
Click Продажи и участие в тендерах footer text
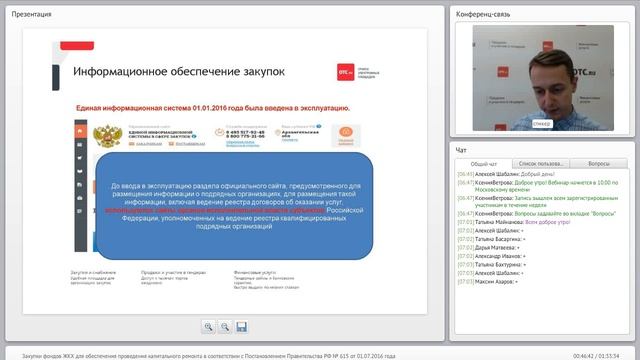pos(173,272)
